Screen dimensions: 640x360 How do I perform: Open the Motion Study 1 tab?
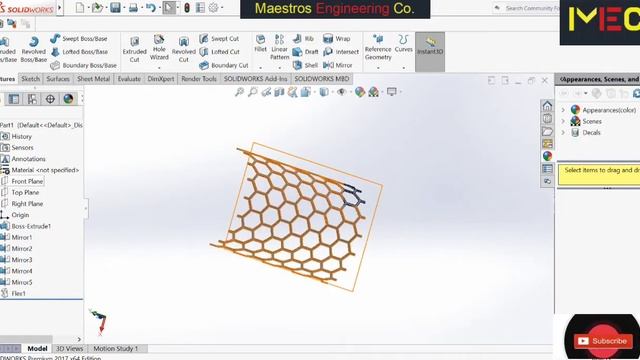pos(116,349)
